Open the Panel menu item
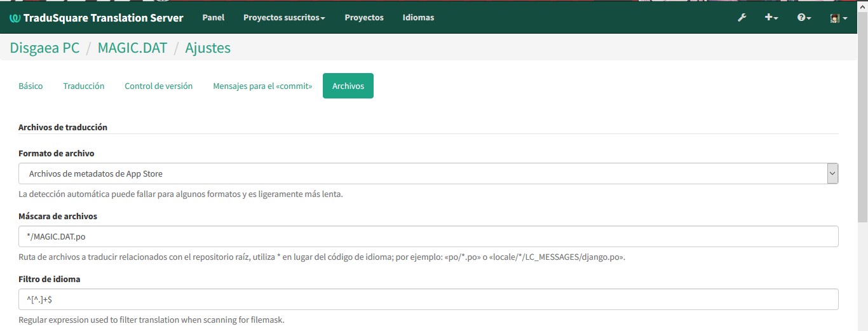 [x=214, y=18]
